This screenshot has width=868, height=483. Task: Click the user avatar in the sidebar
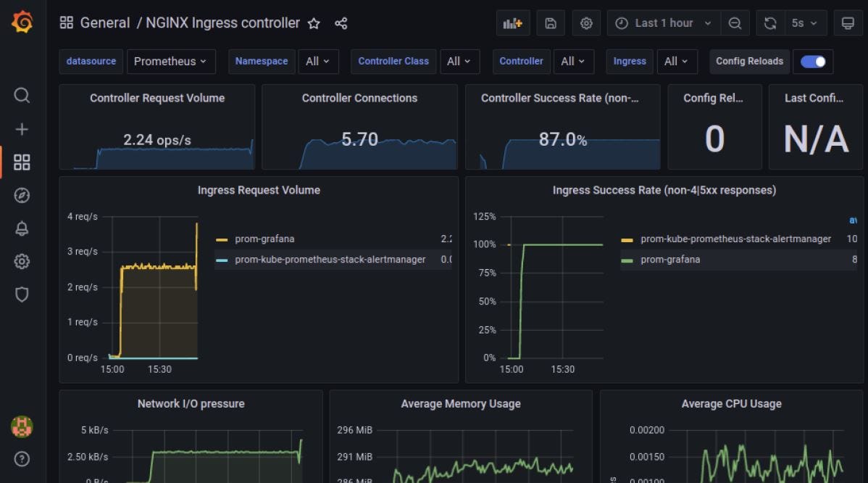click(x=22, y=426)
